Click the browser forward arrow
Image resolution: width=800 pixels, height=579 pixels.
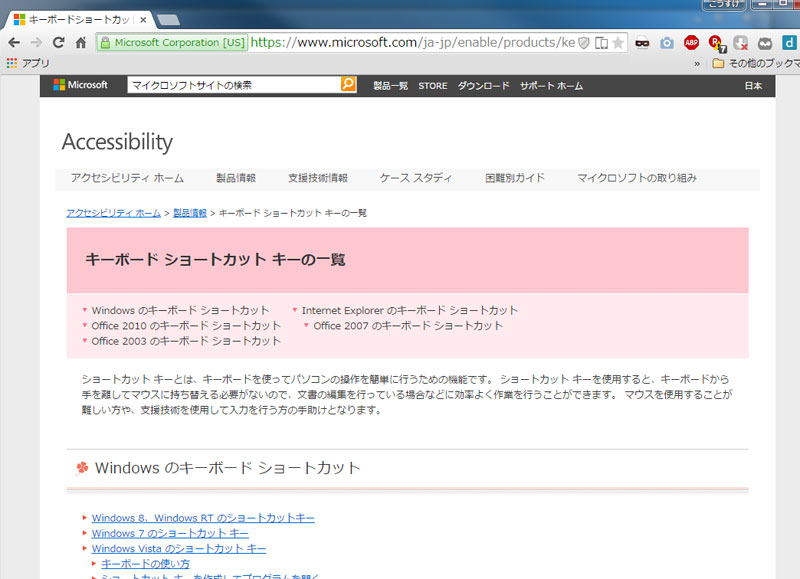tap(36, 43)
